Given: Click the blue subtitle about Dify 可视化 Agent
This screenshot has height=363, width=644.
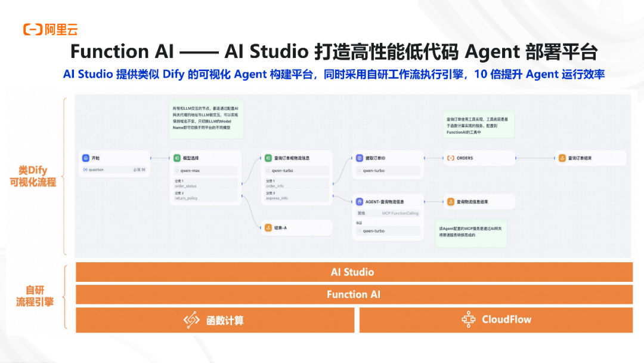Looking at the screenshot, I should (333, 75).
